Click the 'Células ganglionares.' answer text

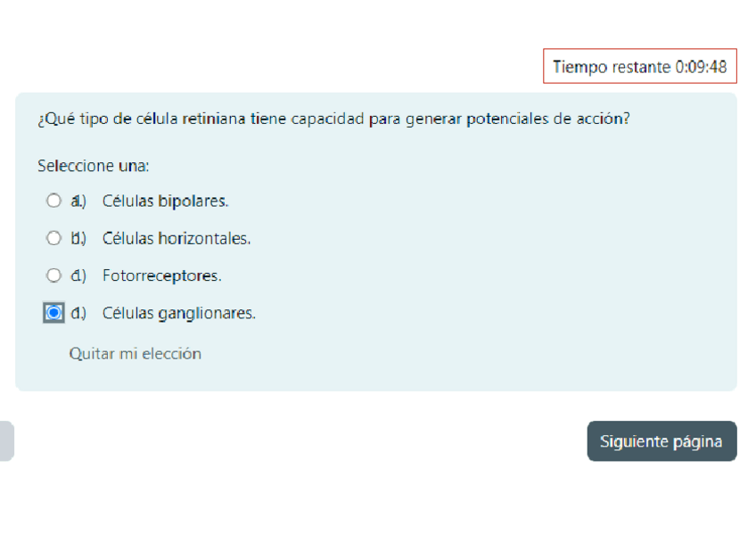click(x=178, y=314)
